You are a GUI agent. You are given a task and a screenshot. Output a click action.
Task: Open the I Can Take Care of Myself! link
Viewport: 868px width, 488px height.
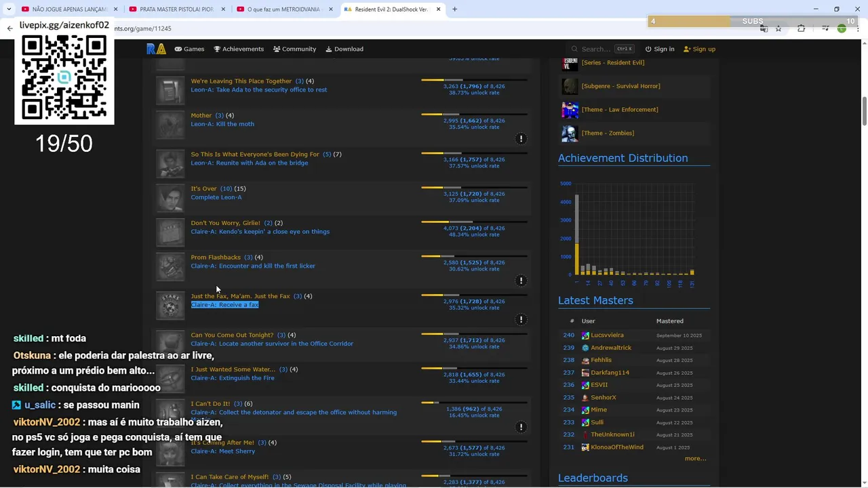pos(230,477)
